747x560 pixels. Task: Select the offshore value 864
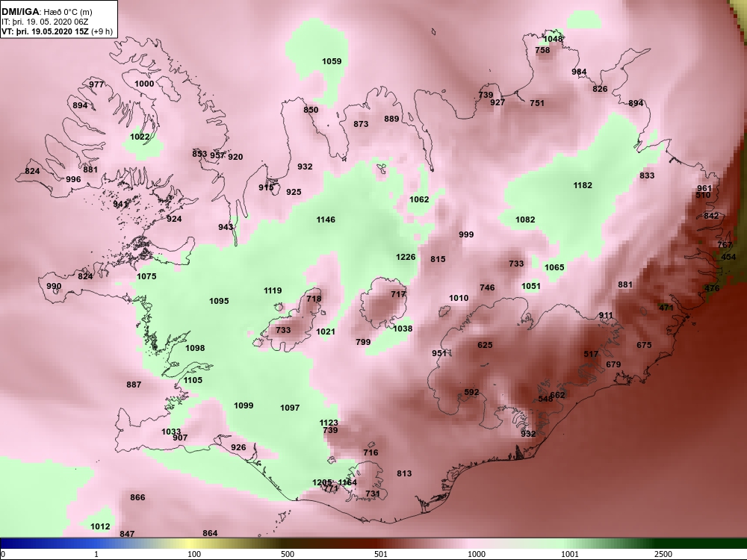point(210,533)
